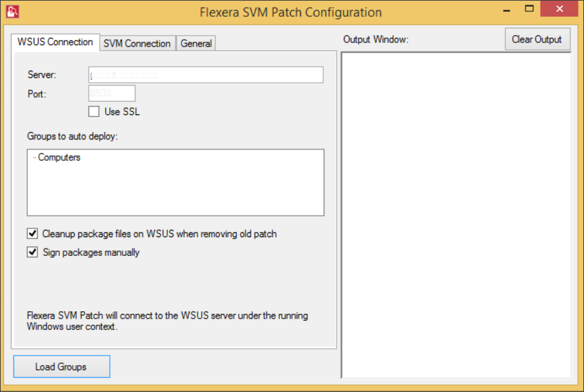Viewport: 584px width, 392px height.
Task: Switch to the WSUS Connection tab
Action: [55, 42]
